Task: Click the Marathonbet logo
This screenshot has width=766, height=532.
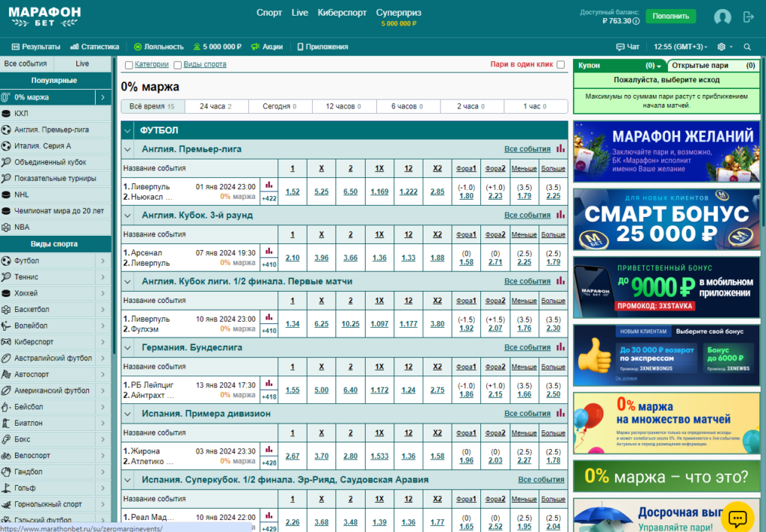Action: 44,17
